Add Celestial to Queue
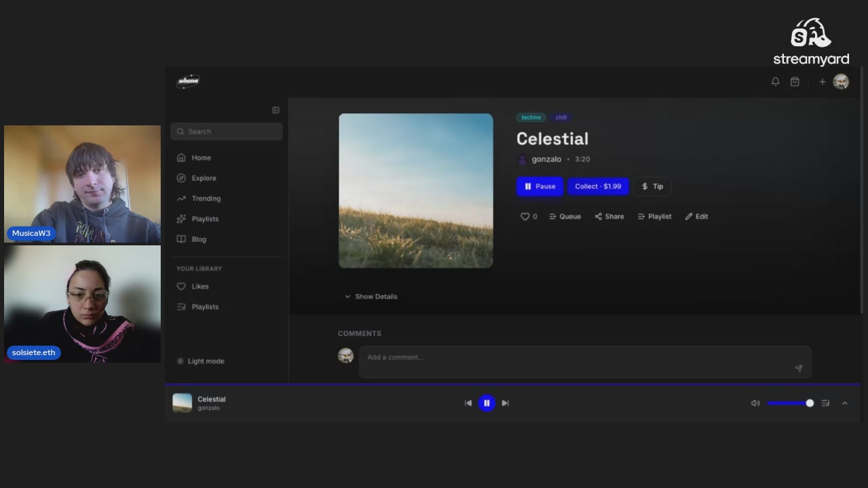Viewport: 868px width, 488px height. tap(565, 216)
